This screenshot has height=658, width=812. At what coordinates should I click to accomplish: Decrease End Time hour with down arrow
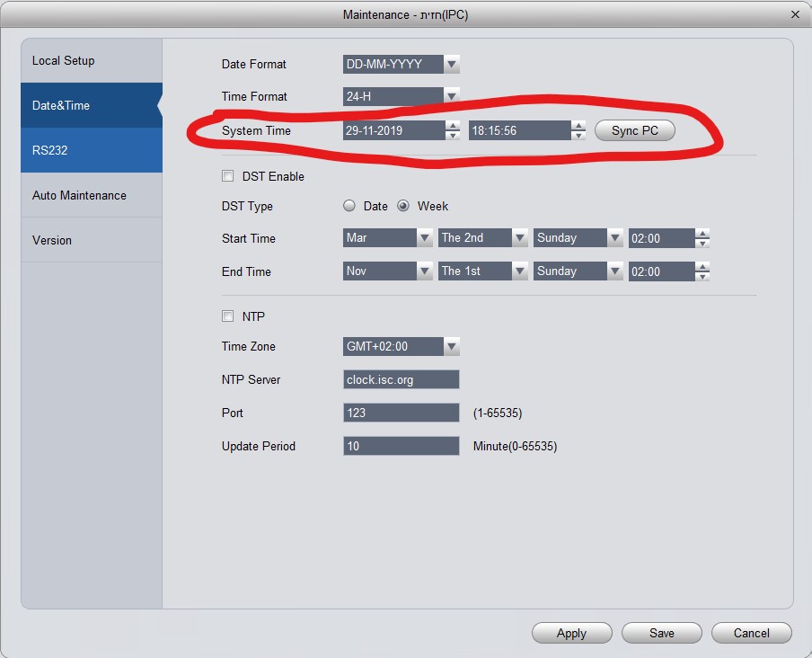click(702, 276)
